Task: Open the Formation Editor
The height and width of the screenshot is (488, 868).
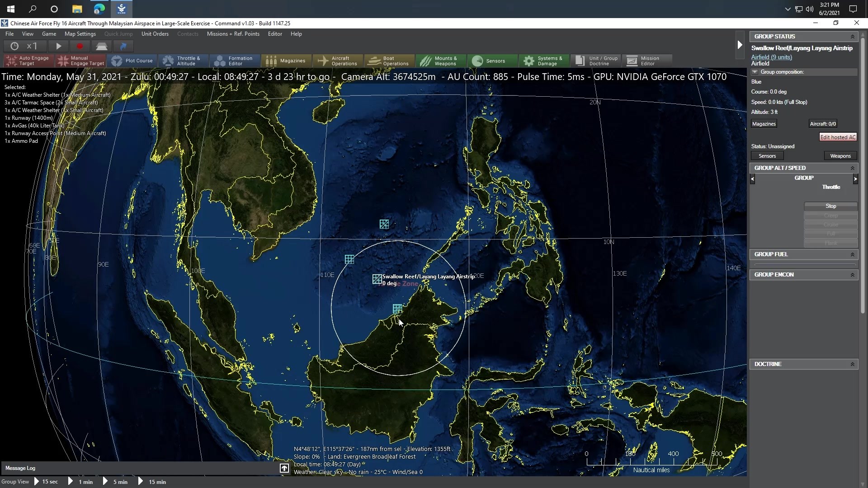Action: point(236,61)
